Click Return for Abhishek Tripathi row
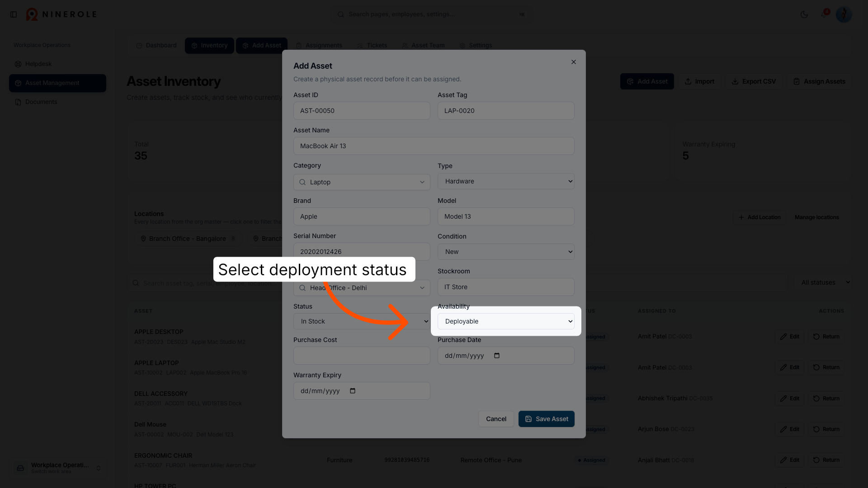868x488 pixels. pos(826,399)
